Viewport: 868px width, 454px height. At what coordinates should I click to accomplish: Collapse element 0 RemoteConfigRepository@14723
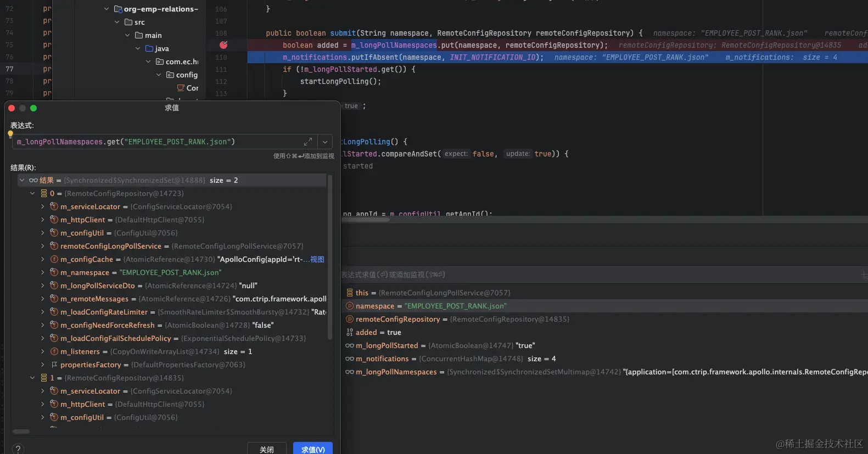click(32, 193)
